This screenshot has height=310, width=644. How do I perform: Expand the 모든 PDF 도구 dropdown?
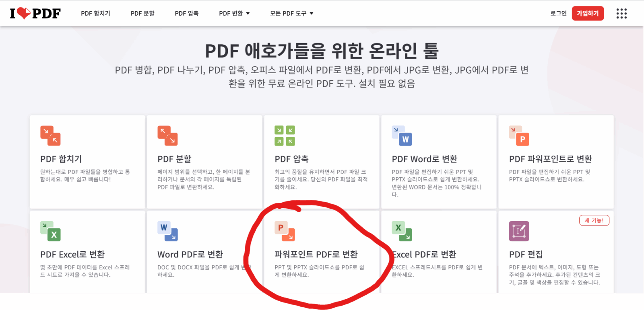(x=291, y=13)
